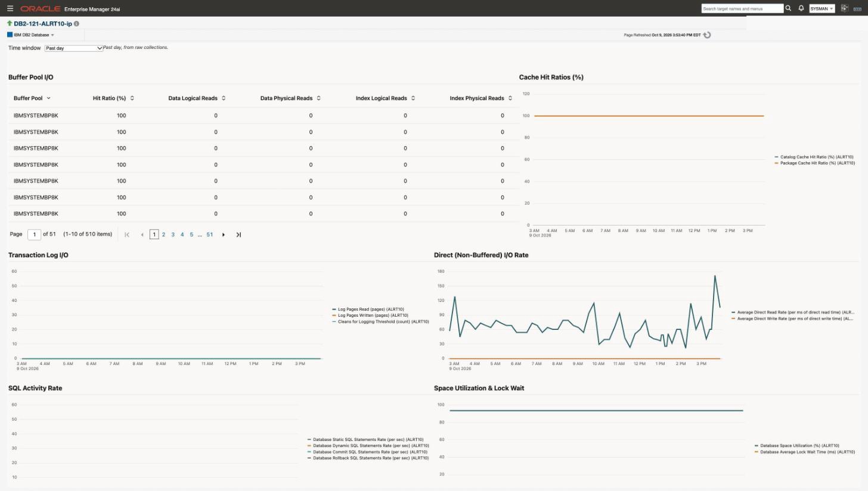Click the Oracle logo
Image resolution: width=868 pixels, height=491 pixels.
tap(40, 9)
